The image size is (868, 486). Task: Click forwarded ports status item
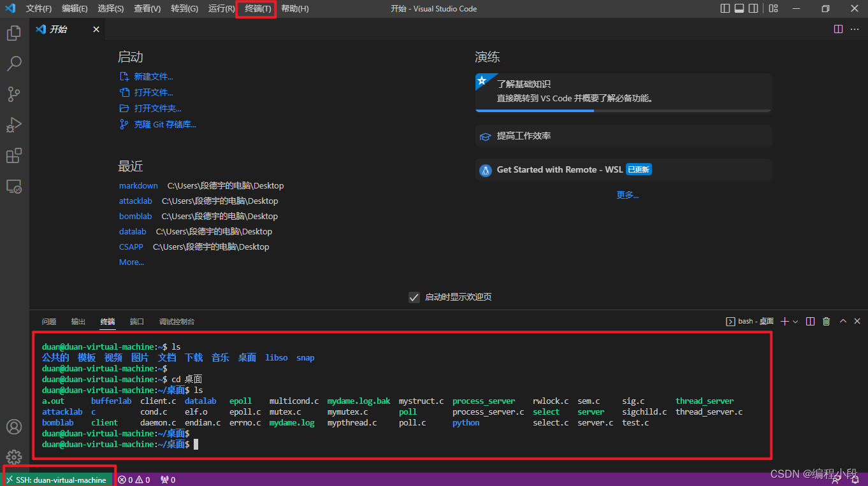(x=168, y=480)
